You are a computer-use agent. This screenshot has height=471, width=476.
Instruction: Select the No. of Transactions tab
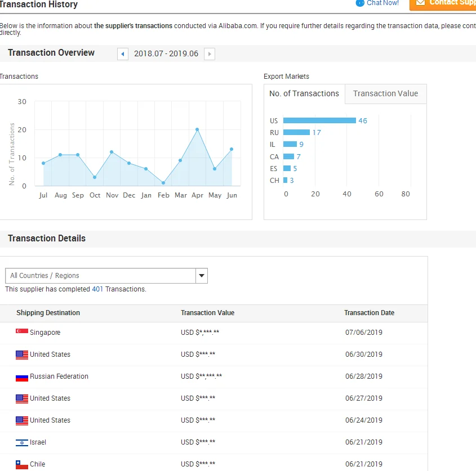(304, 94)
